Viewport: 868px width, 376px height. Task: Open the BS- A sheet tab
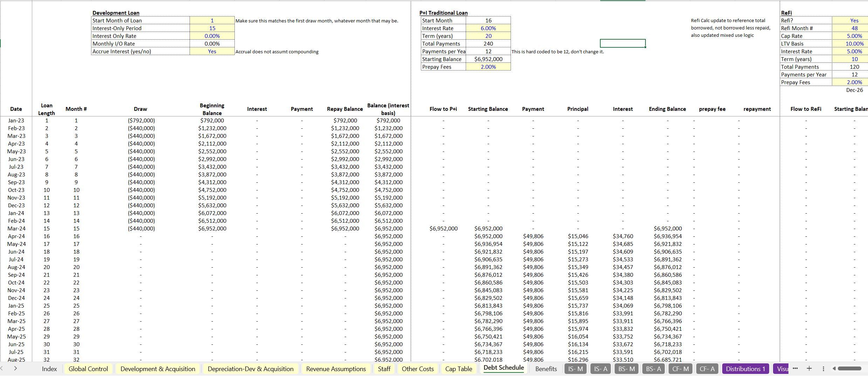click(x=654, y=369)
